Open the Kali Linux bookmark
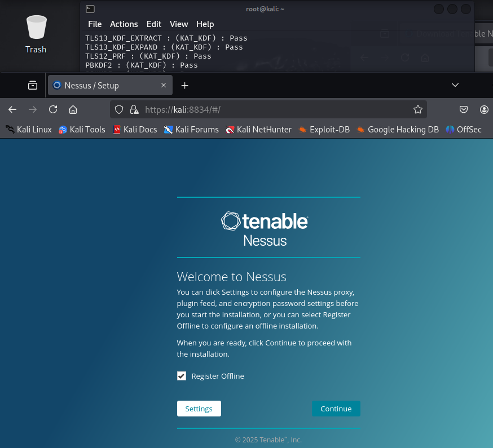The height and width of the screenshot is (448, 493). click(29, 130)
